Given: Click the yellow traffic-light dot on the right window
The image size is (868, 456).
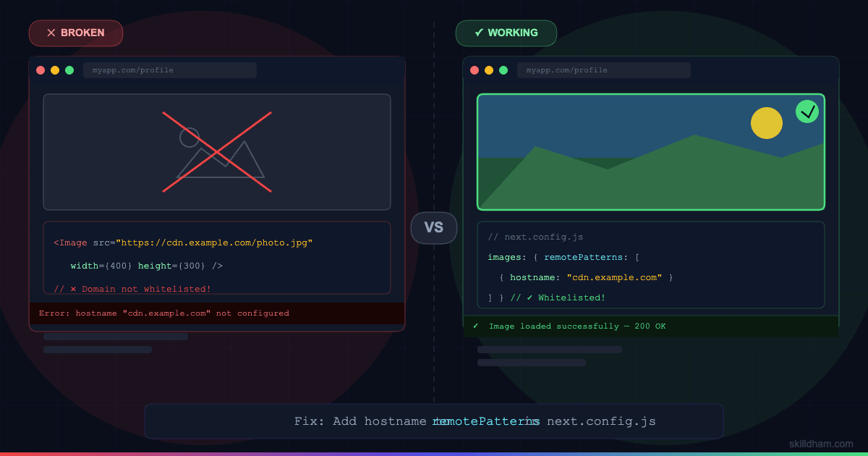Looking at the screenshot, I should point(488,69).
